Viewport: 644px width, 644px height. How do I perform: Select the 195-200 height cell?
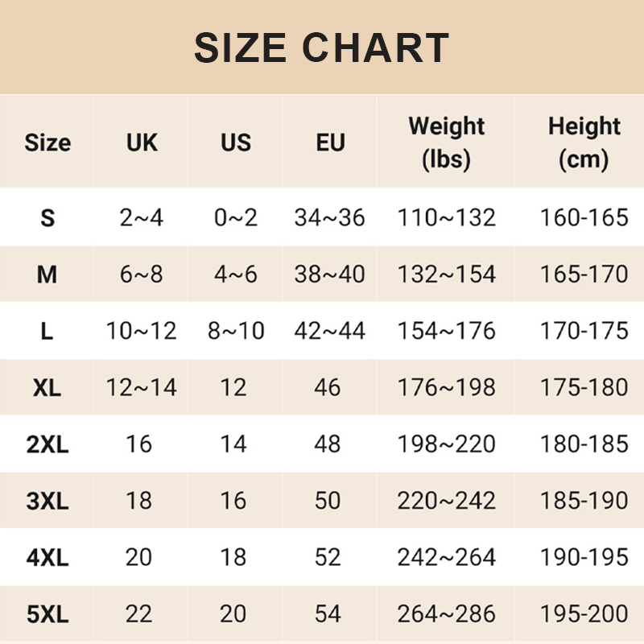(584, 615)
